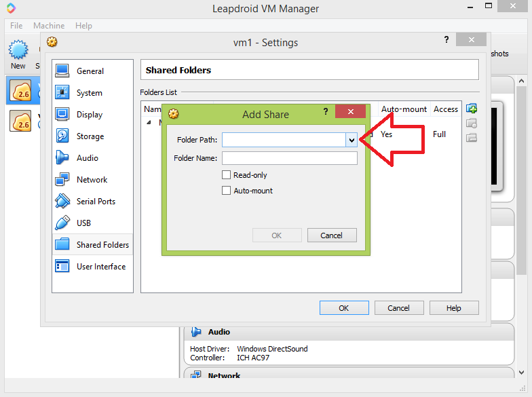Click the 'Yes' auto-mount cell

coord(386,134)
